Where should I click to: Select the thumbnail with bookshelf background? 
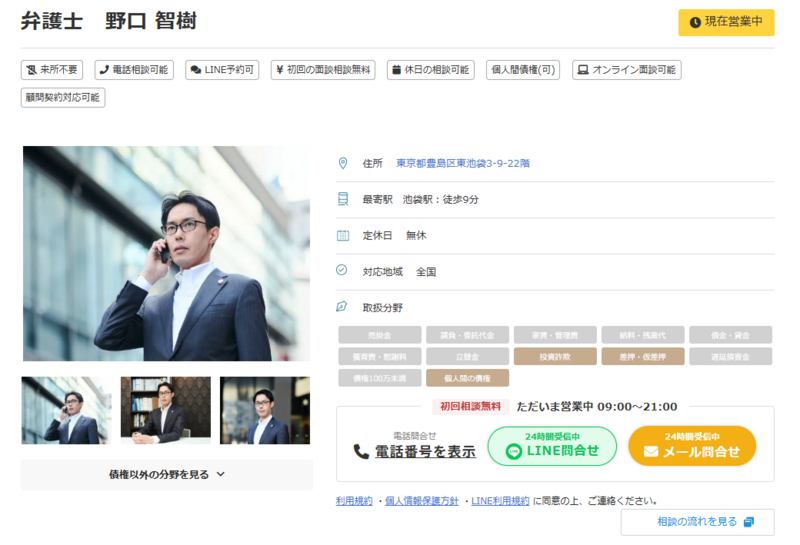[165, 410]
